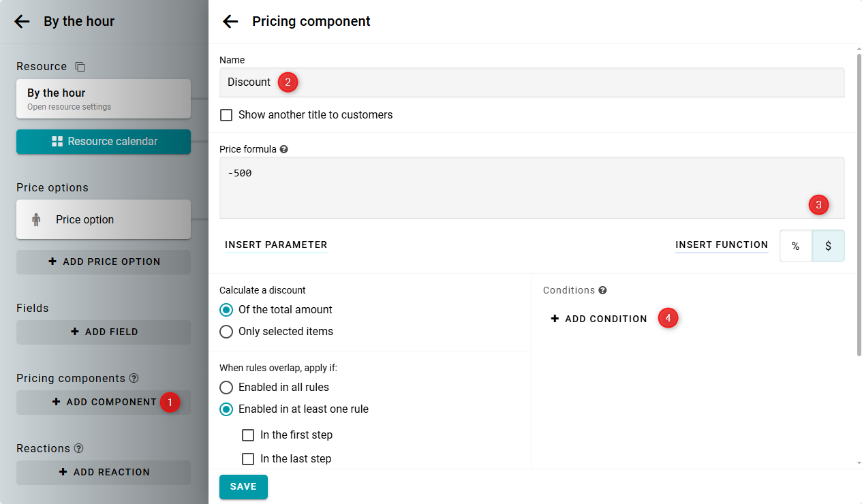Open Insert Function menu
Screen dimensions: 862x504
click(721, 245)
